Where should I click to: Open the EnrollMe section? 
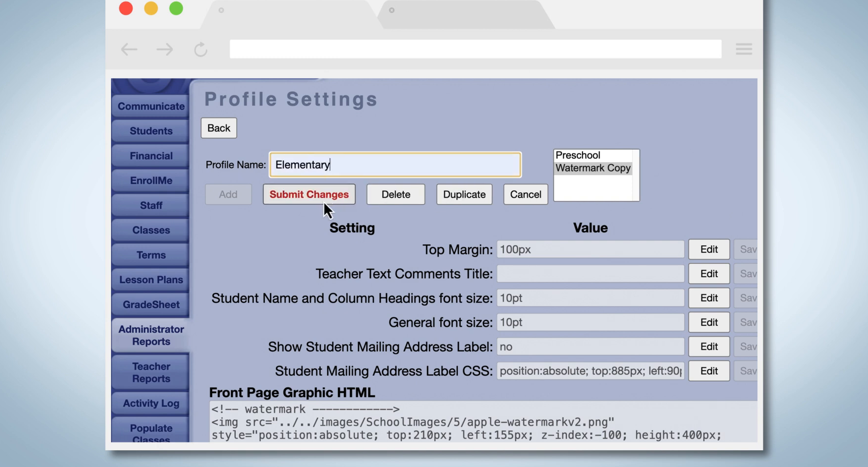click(151, 180)
